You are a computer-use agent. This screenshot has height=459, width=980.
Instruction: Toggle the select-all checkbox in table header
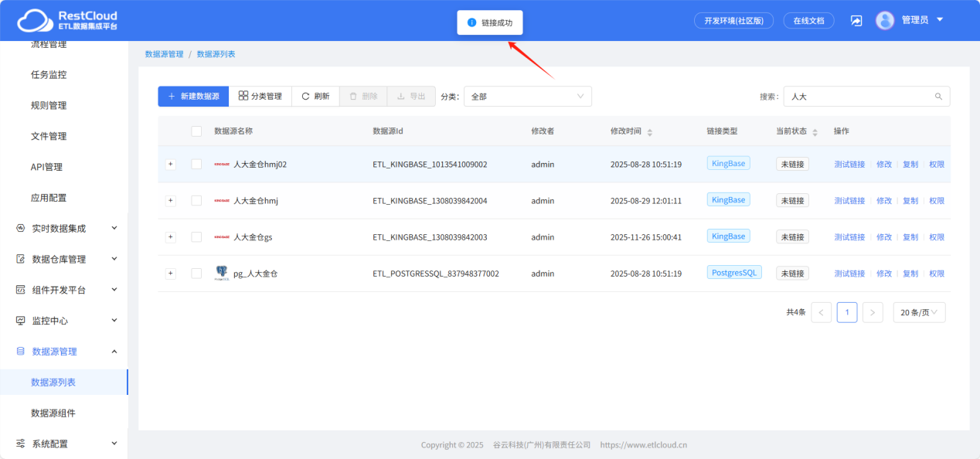coord(196,131)
